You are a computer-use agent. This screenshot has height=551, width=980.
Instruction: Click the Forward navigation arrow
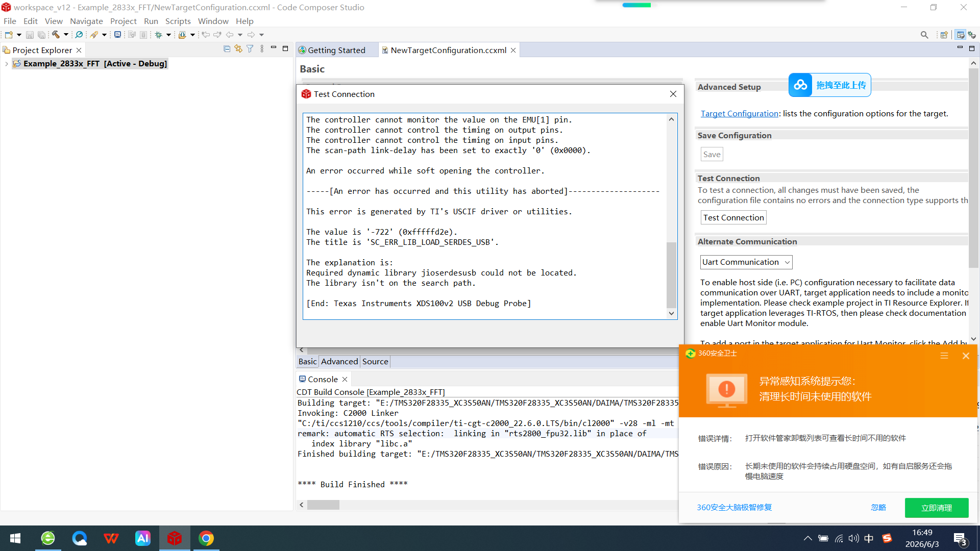pos(251,35)
